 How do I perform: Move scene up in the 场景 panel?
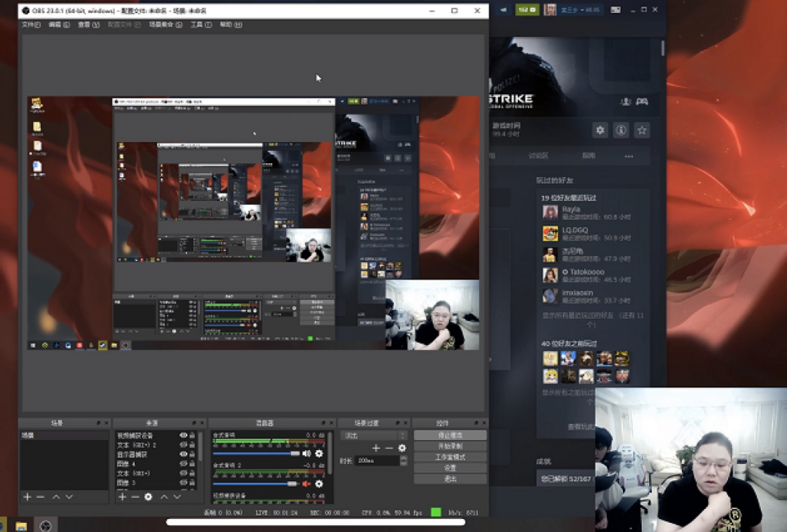57,497
